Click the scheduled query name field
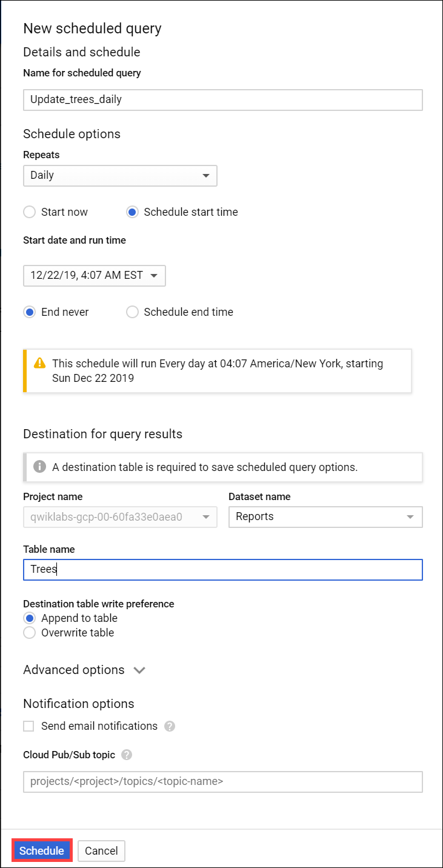443x868 pixels. (x=221, y=99)
